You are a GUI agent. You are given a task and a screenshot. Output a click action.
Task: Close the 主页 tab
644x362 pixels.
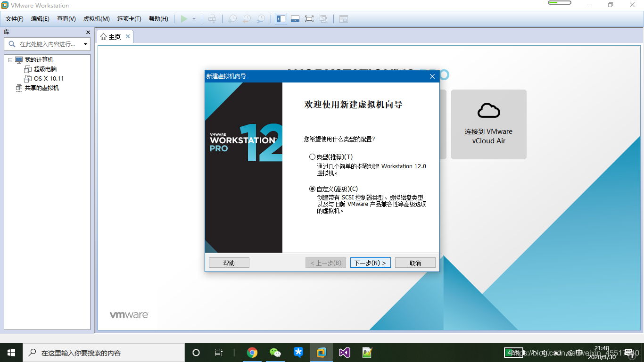[128, 36]
